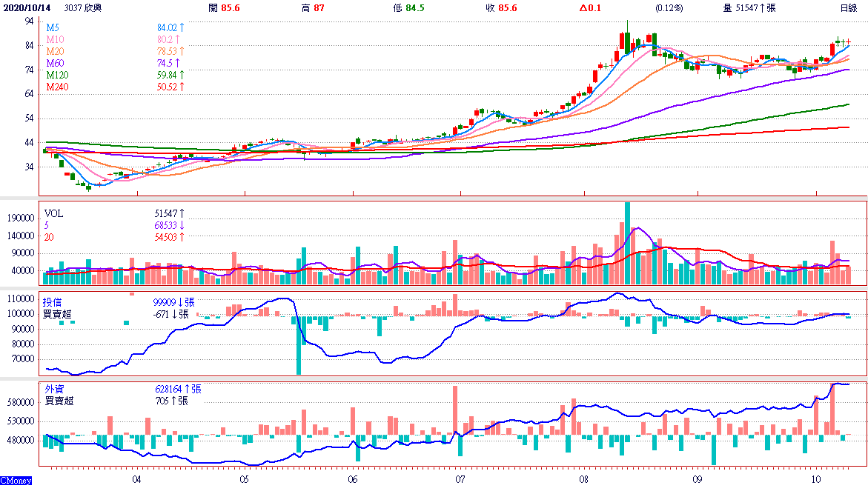Viewport: 868px width, 494px height.
Task: Open the 投信 investment trust panel label
Action: [x=53, y=302]
